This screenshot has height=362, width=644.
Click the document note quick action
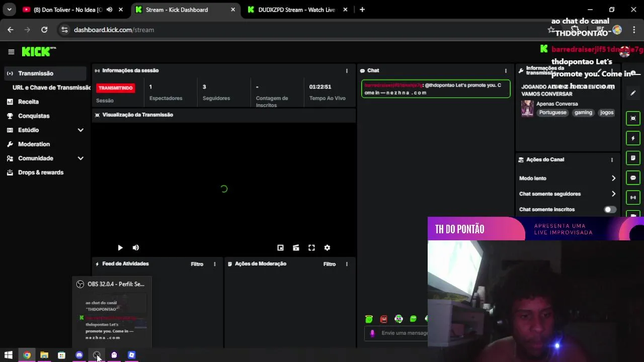click(633, 158)
